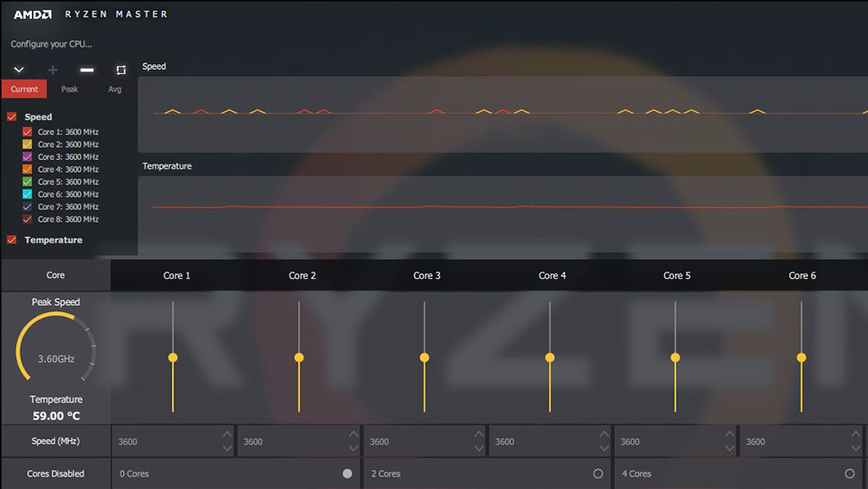Toggle the Temperature checkbox

12,240
